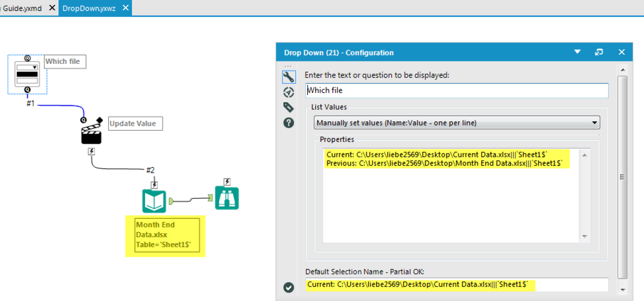Screen dimensions: 644x307
Task: Click the lightning bolt anchor above the Browse tool
Action: pyautogui.click(x=227, y=181)
